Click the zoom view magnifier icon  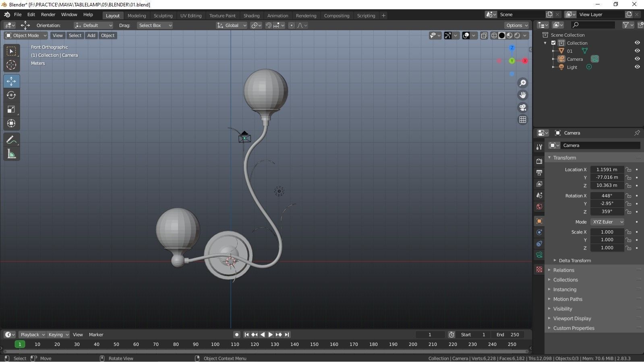[522, 83]
